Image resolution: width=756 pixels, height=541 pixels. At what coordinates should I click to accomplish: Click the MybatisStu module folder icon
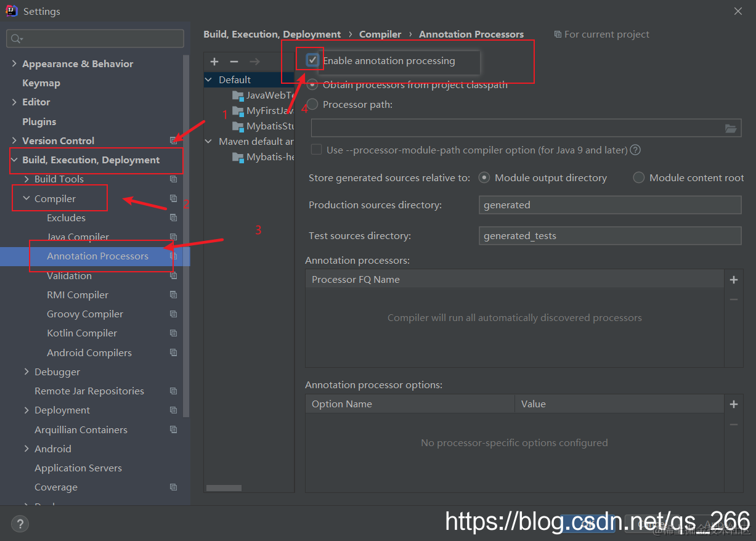tap(238, 126)
